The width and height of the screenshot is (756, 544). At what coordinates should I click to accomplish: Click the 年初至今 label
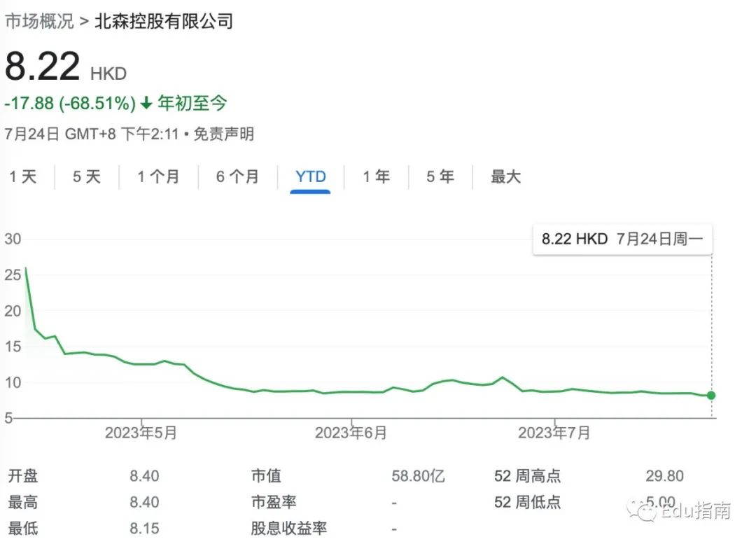click(192, 103)
